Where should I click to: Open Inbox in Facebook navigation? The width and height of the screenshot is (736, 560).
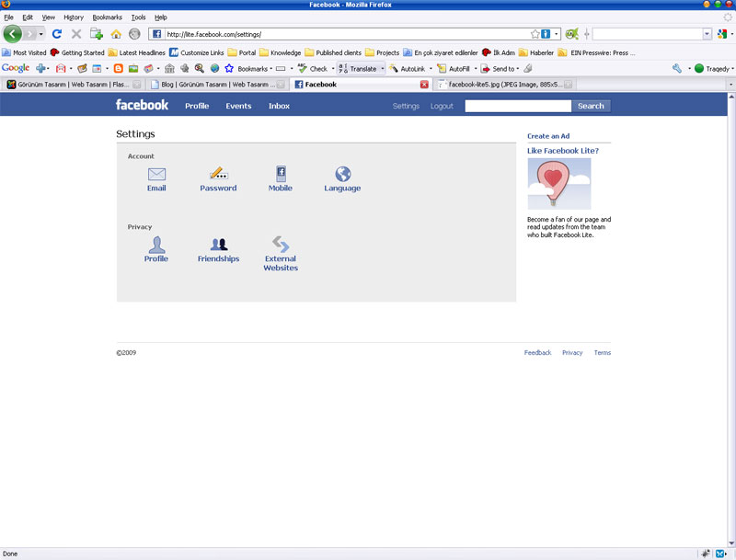[x=279, y=106]
